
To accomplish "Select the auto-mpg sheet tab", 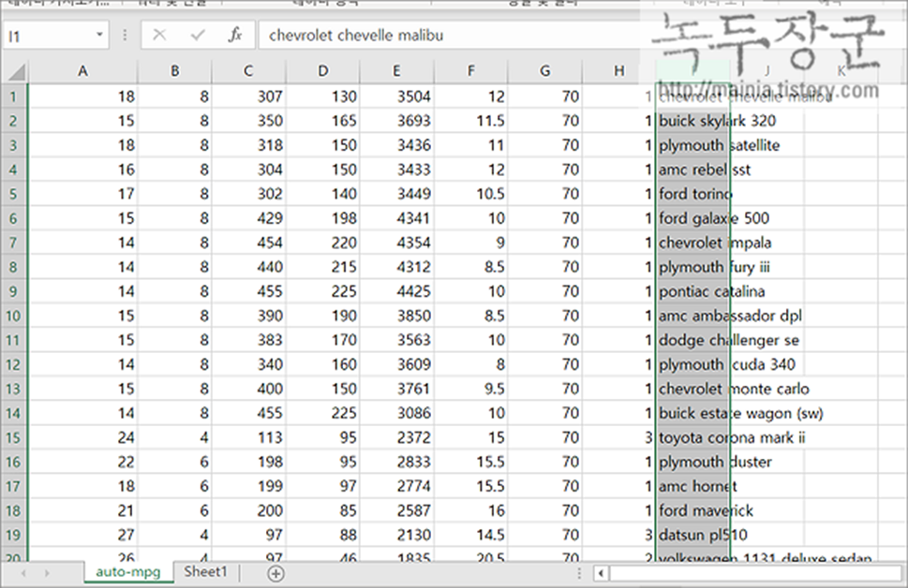I will (x=128, y=572).
